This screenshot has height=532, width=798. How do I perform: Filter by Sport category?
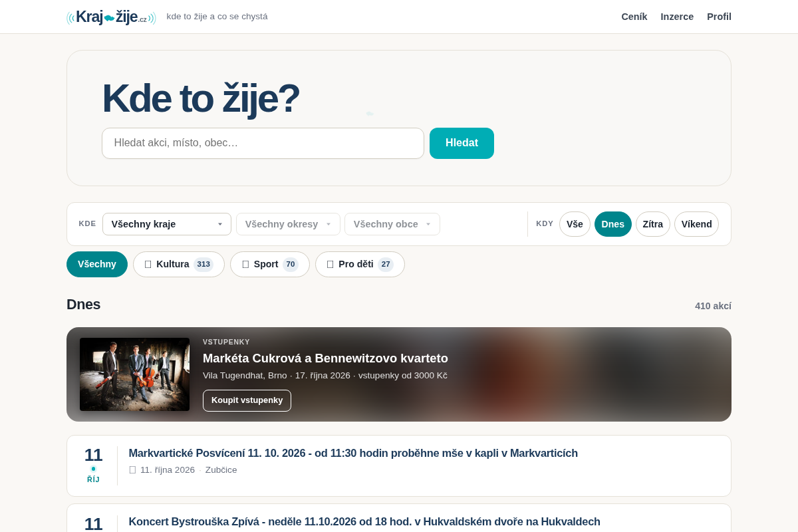coord(270,264)
